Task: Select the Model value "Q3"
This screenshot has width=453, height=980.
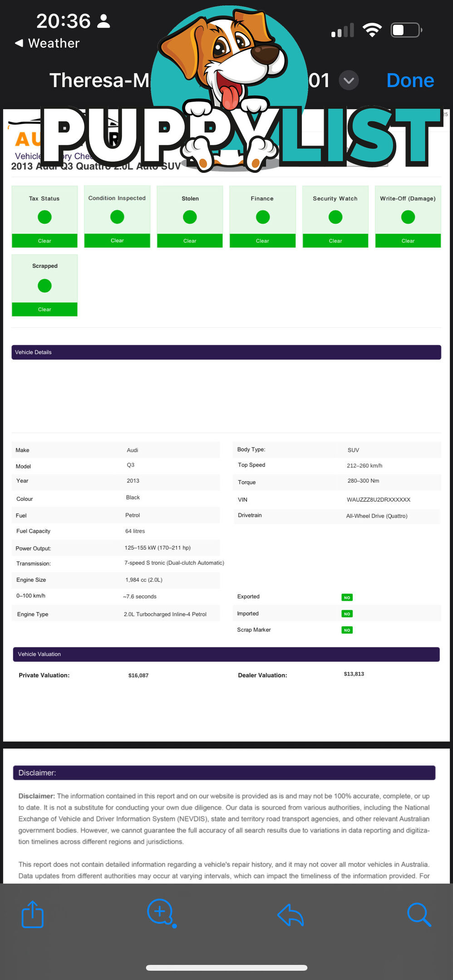Action: tap(131, 465)
